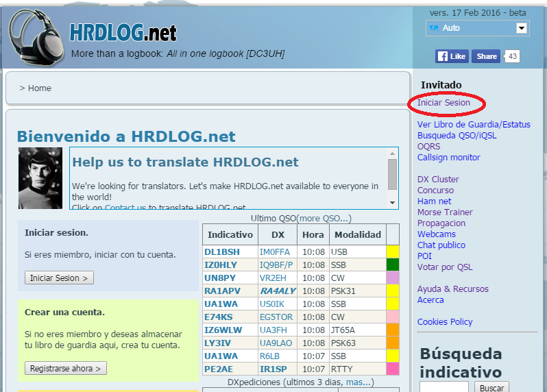Open Morse Trainer
547x392 pixels.
pyautogui.click(x=445, y=212)
